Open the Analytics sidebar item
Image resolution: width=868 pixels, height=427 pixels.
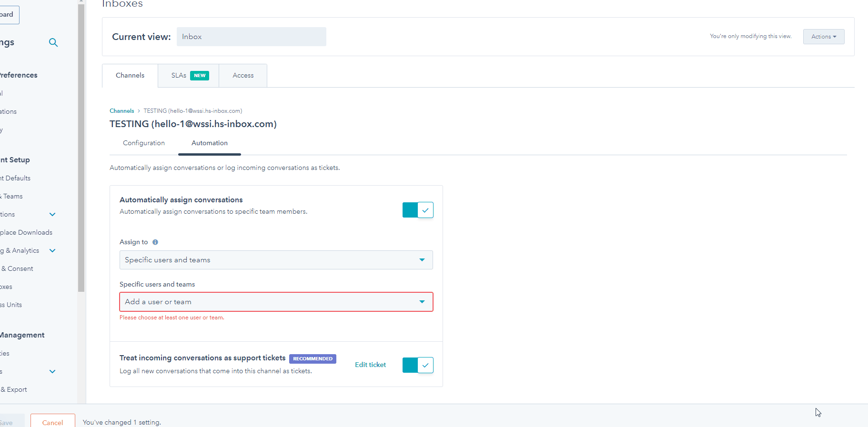(20, 250)
